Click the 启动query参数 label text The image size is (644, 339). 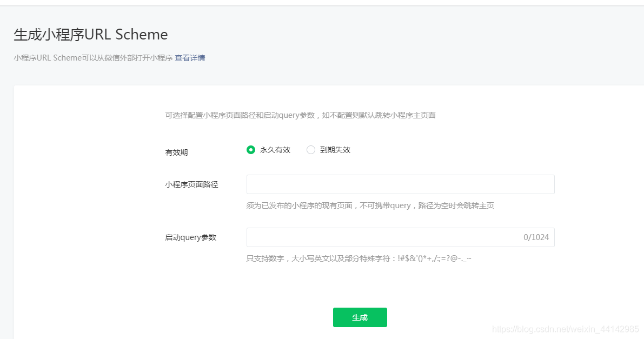tap(190, 237)
